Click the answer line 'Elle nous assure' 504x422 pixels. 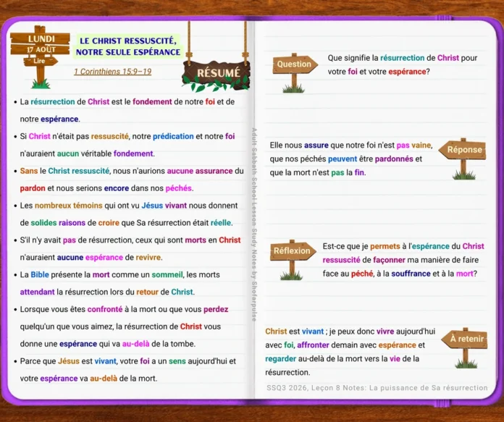299,145
